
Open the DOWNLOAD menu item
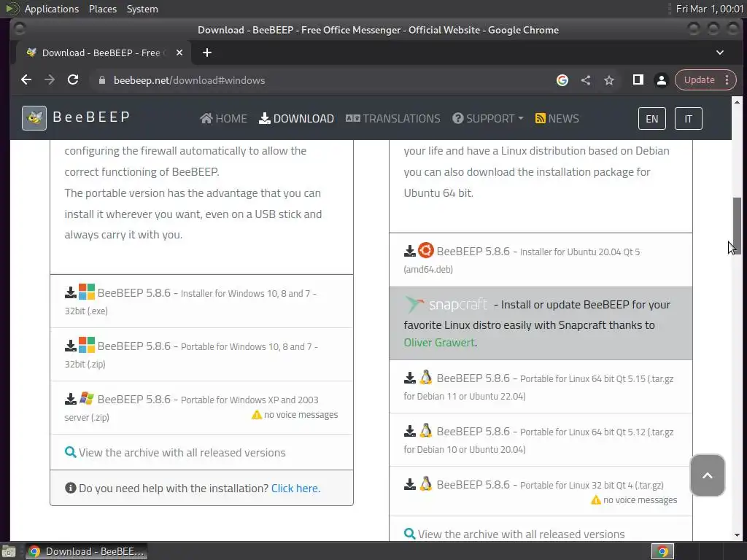[x=296, y=119]
